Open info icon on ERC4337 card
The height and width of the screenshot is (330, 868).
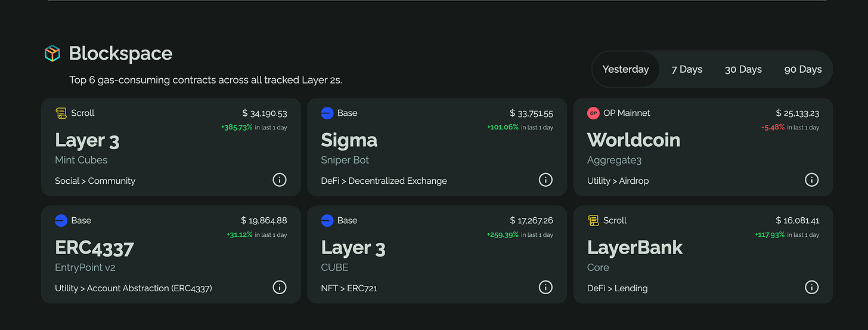tap(280, 287)
